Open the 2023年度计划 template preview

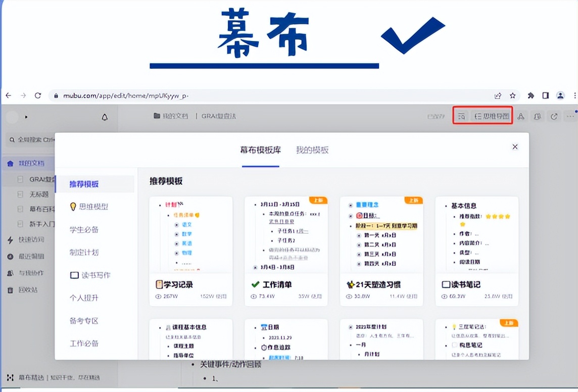[x=381, y=339]
